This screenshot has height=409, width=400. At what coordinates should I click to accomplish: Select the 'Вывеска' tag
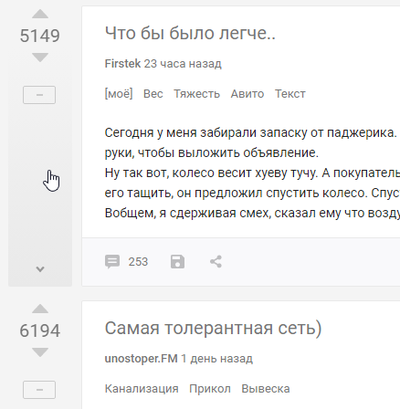pos(265,389)
